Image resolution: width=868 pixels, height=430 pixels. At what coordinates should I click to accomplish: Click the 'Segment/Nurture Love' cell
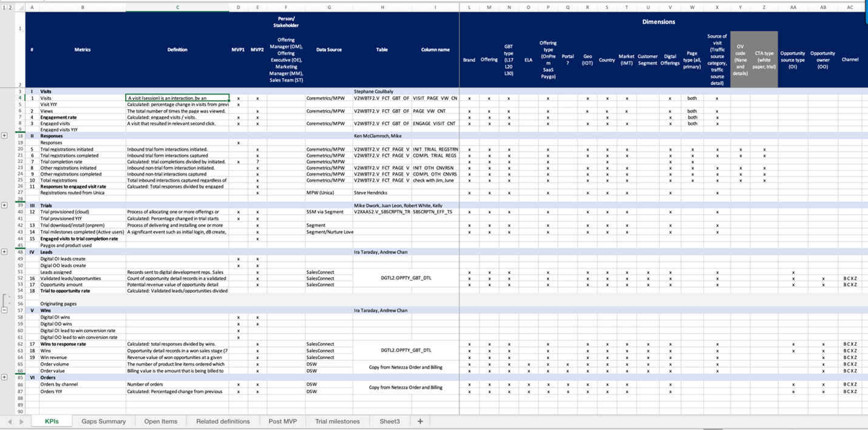pos(329,232)
